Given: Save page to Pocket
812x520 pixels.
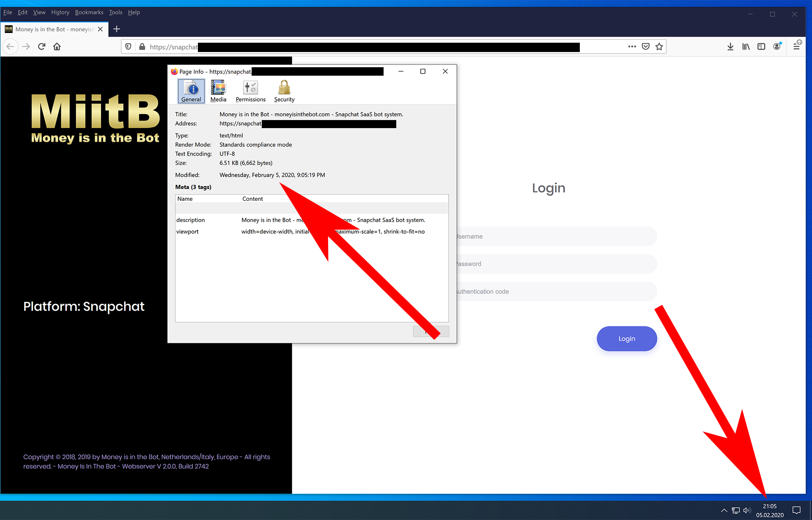Looking at the screenshot, I should (x=645, y=47).
